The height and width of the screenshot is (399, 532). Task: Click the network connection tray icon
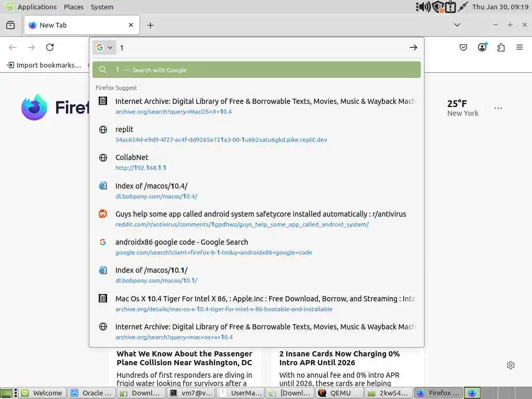(x=463, y=6)
